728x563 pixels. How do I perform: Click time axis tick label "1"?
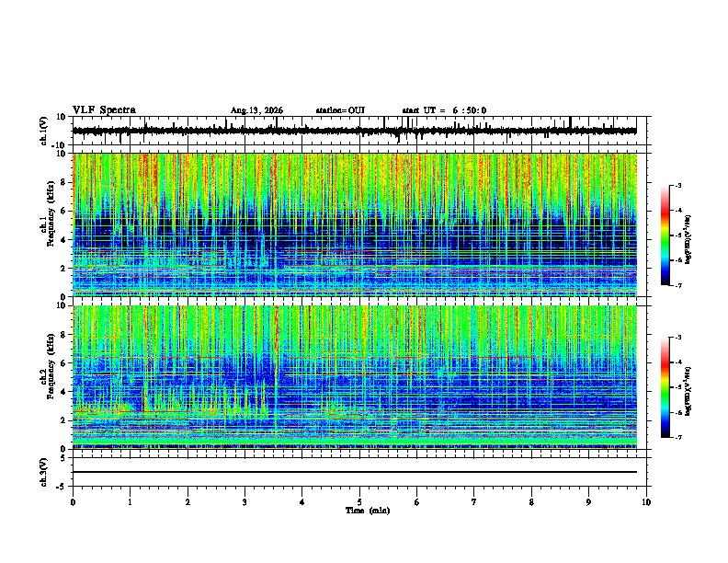(130, 502)
